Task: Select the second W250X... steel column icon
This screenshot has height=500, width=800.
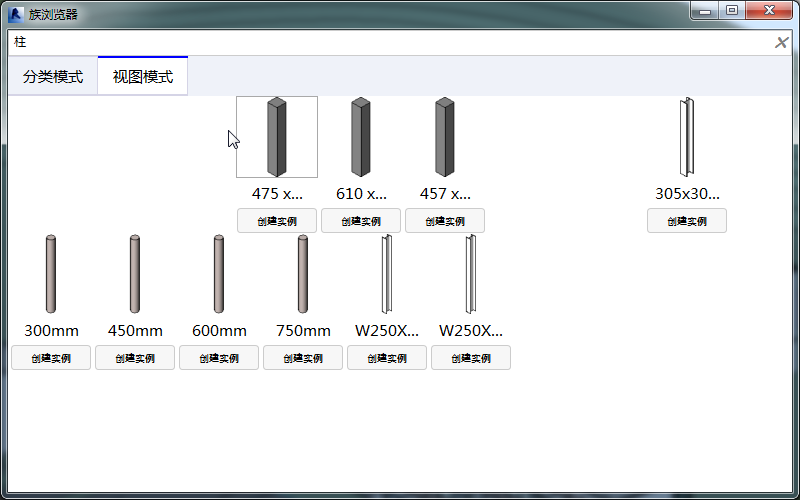Action: point(471,274)
